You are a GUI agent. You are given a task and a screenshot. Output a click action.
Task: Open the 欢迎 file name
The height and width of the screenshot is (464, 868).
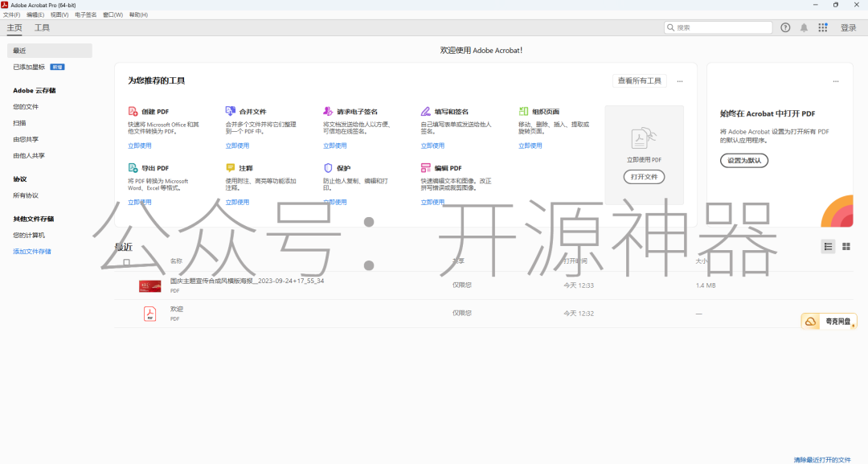(177, 309)
